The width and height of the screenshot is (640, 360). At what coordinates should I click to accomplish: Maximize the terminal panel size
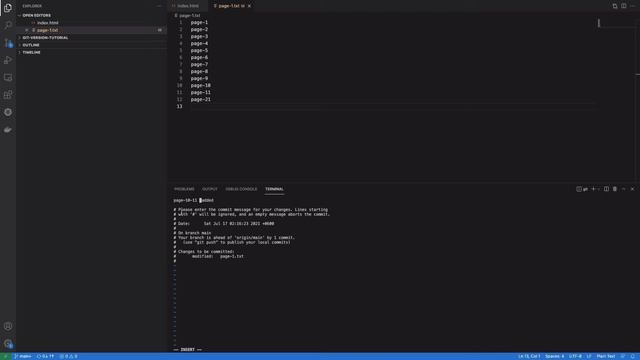(624, 189)
